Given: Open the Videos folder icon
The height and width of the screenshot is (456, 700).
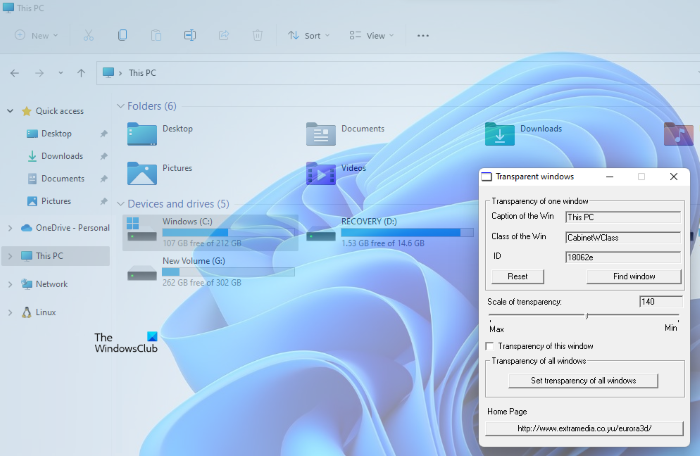Looking at the screenshot, I should 319,172.
